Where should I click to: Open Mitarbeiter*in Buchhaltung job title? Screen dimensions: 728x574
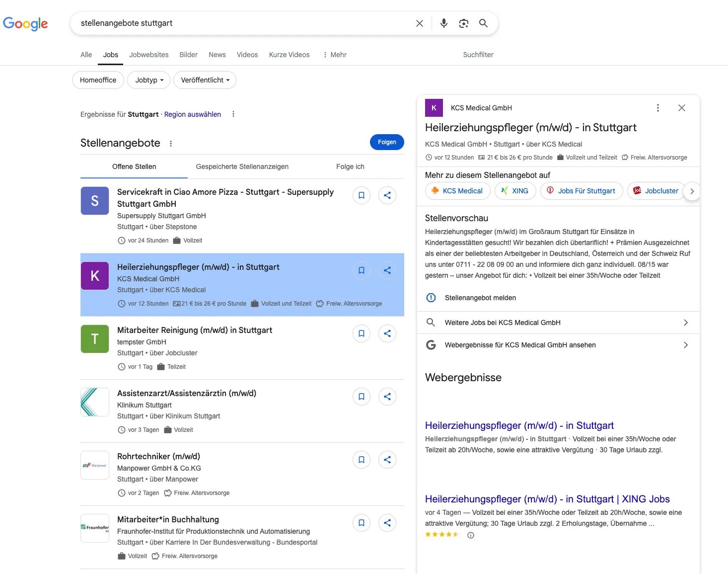[168, 519]
